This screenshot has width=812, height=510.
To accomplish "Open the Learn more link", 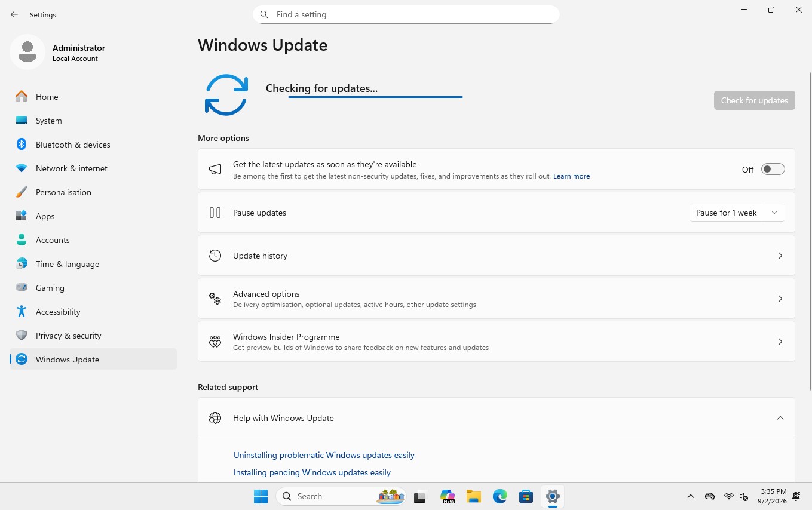I will click(x=571, y=176).
